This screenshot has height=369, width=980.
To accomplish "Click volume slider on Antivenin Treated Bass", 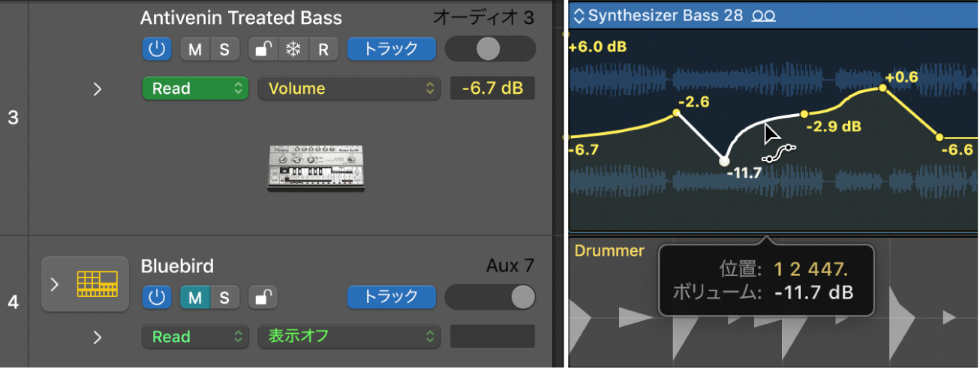I will (x=490, y=49).
